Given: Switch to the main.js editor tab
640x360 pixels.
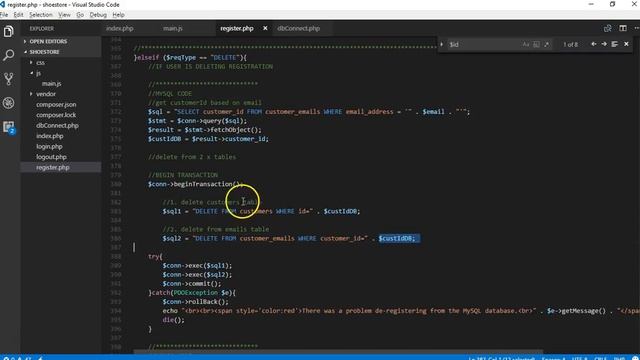Looking at the screenshot, I should [x=173, y=29].
